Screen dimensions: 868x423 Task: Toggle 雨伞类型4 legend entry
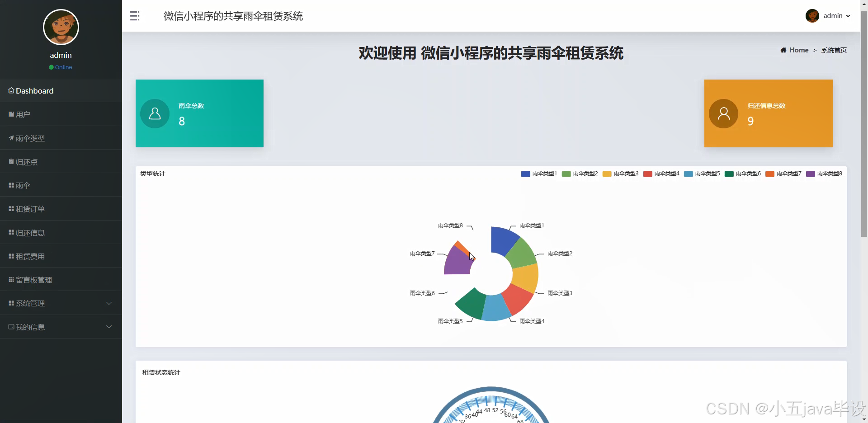coord(661,174)
